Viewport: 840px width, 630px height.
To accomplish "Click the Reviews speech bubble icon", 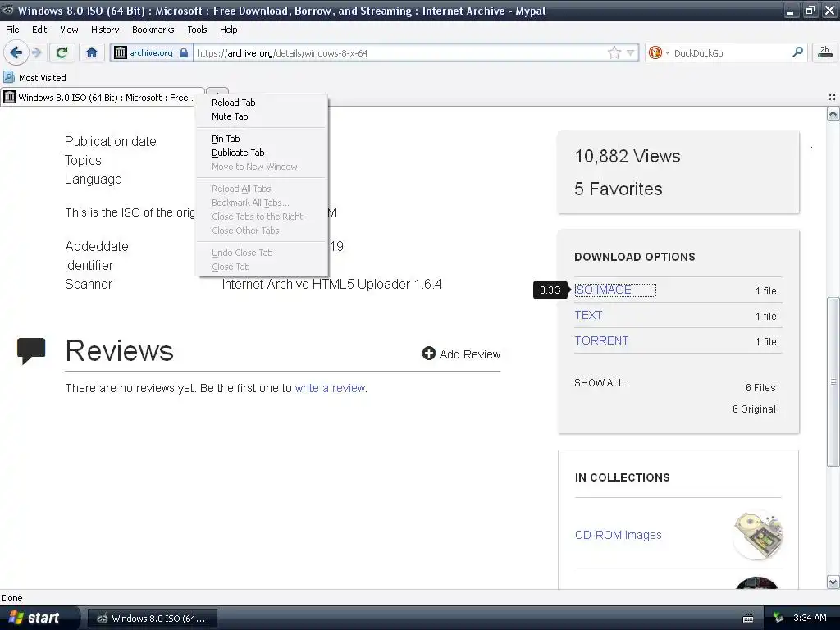I will (31, 351).
